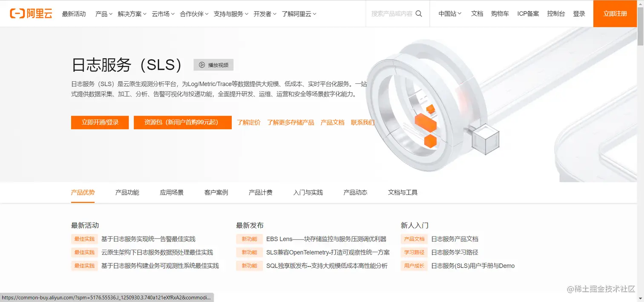Click the page's vertical scrollbar

tap(640, 26)
